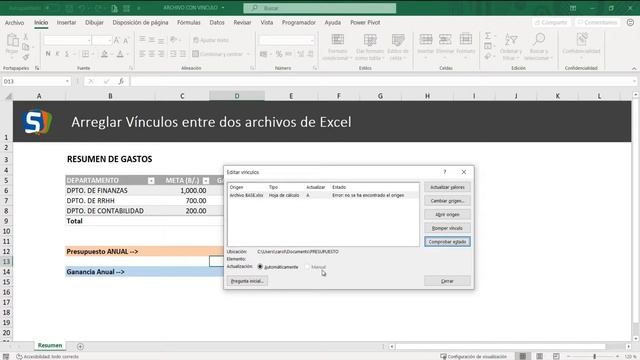Click Cambiar origen button

[447, 201]
